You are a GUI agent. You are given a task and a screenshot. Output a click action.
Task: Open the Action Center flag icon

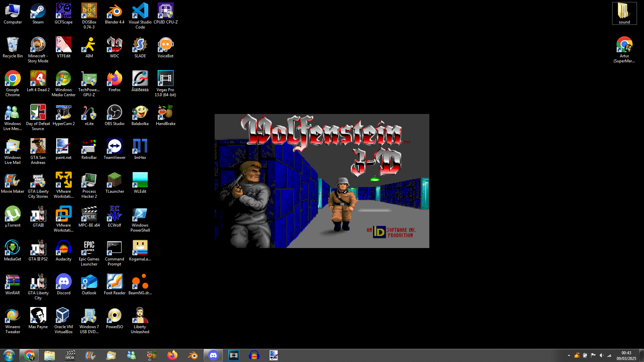[x=593, y=355]
